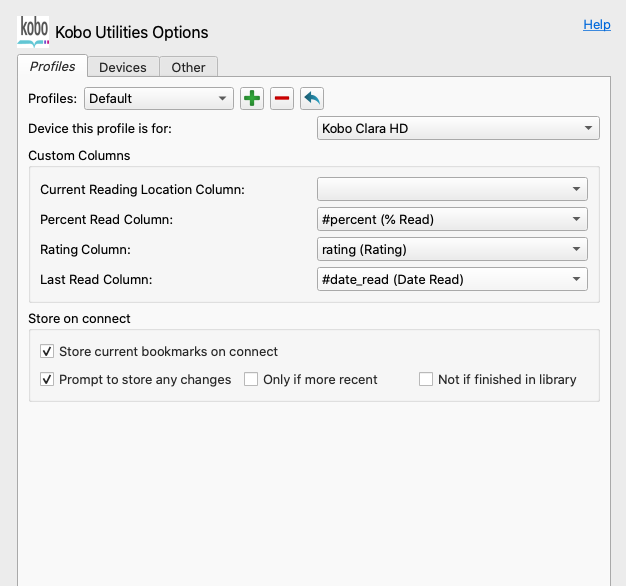Click the Custom Columns section label
The width and height of the screenshot is (626, 586).
[x=79, y=155]
